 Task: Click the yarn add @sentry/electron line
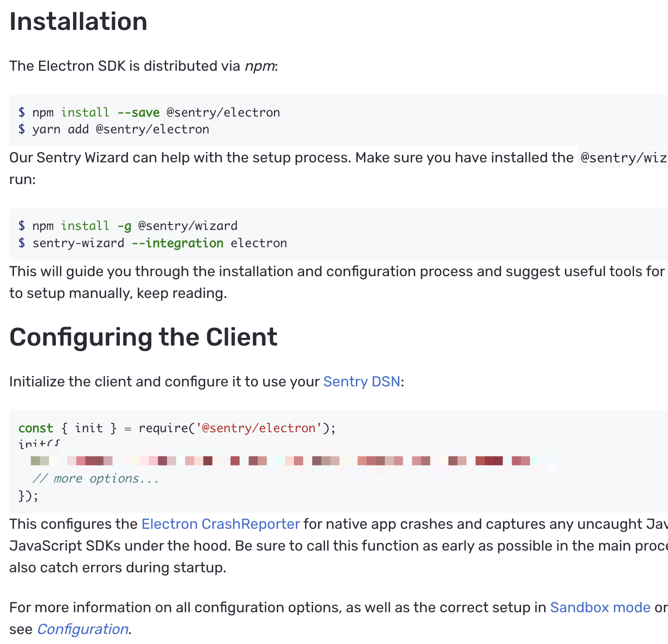tap(114, 130)
